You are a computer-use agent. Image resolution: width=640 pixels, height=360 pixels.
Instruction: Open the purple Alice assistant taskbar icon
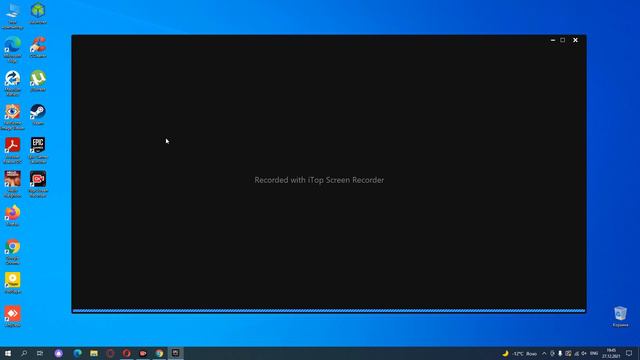[x=59, y=353]
